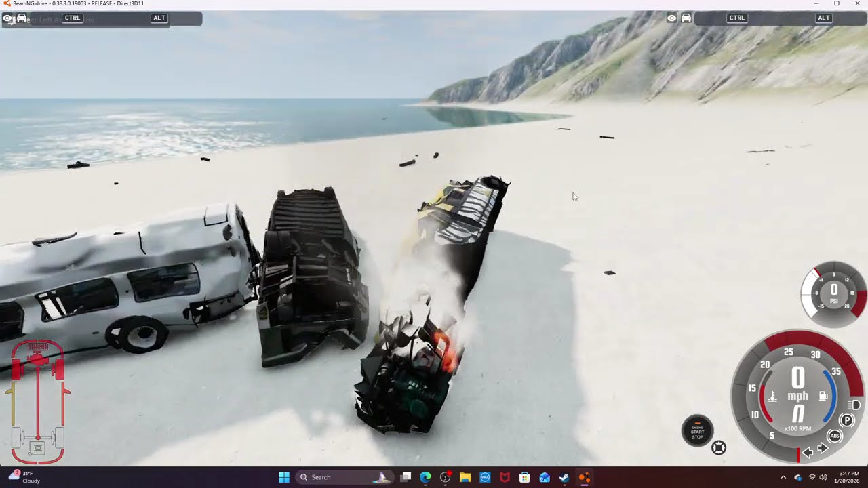Click the top-left eye camera icon
The width and height of the screenshot is (868, 488).
(x=7, y=18)
